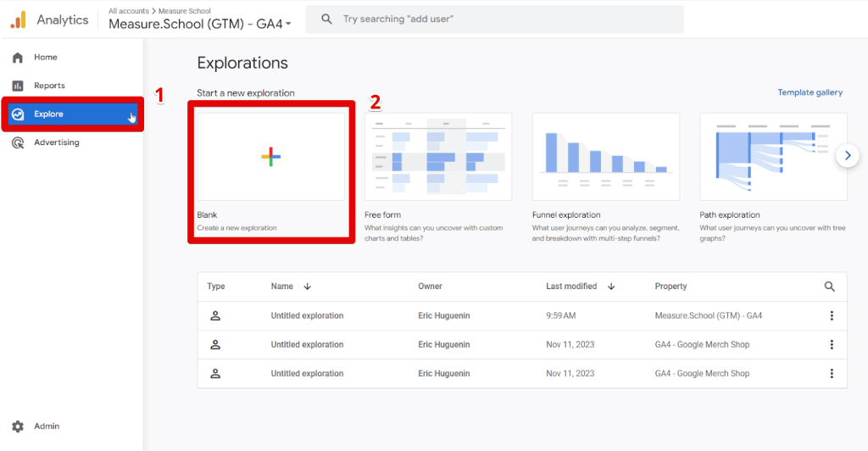Choose the Funnel exploration template
Screen dimensions: 868x451
pyautogui.click(x=605, y=157)
